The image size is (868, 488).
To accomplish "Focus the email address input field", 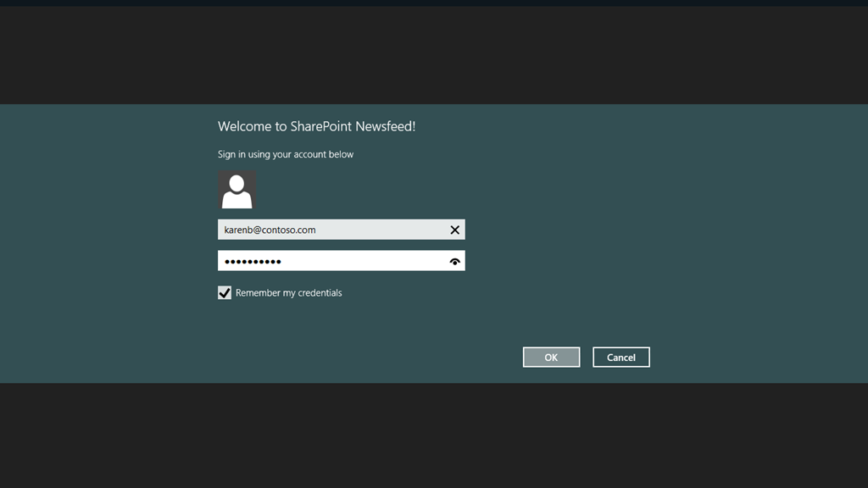I will point(339,230).
